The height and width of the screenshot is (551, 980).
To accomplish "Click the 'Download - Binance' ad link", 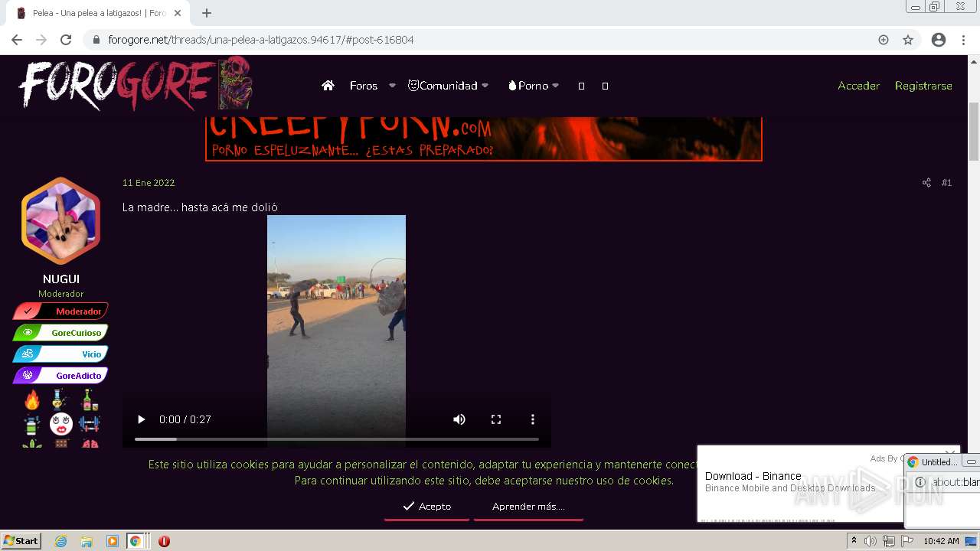I will pos(753,476).
